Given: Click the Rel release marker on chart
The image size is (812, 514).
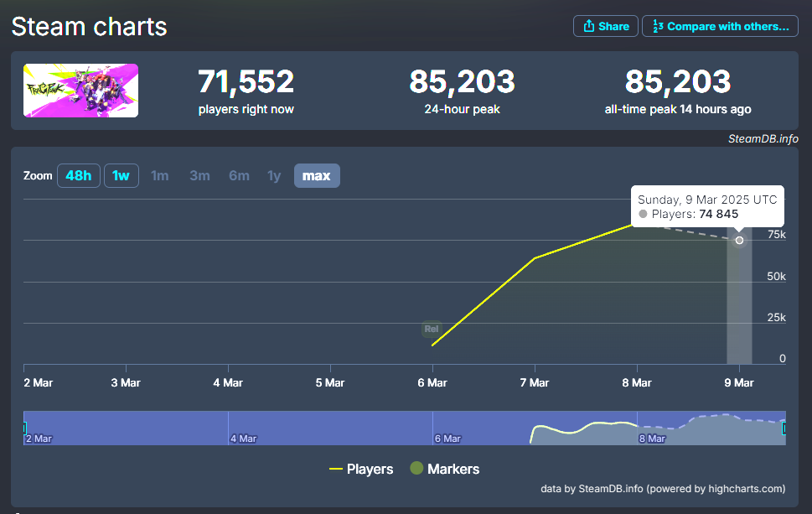Looking at the screenshot, I should tap(432, 329).
